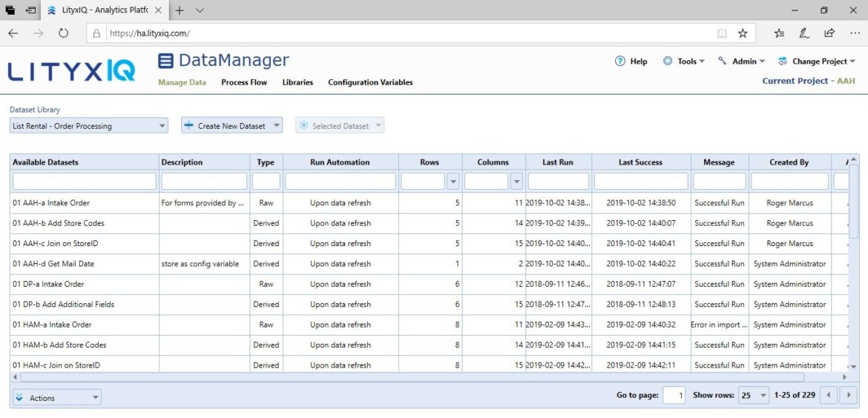Click the add notes pen icon
Screen dimensions: 868x418
[x=804, y=33]
